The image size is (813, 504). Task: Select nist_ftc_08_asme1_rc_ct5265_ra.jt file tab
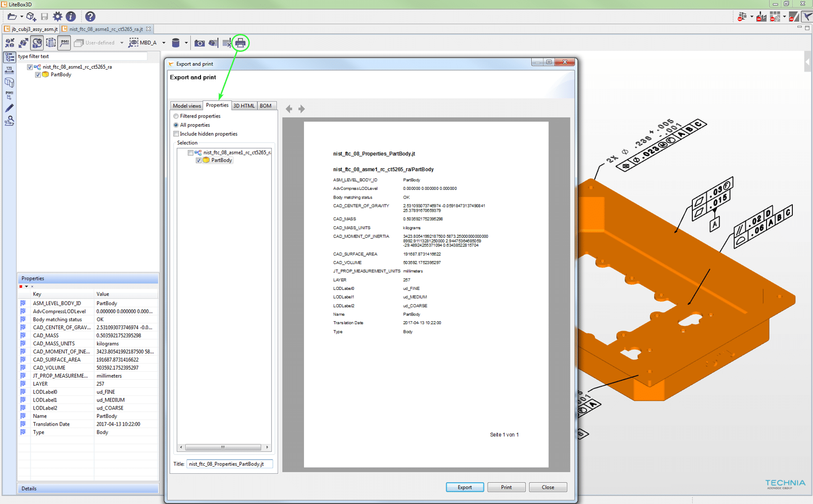click(106, 29)
